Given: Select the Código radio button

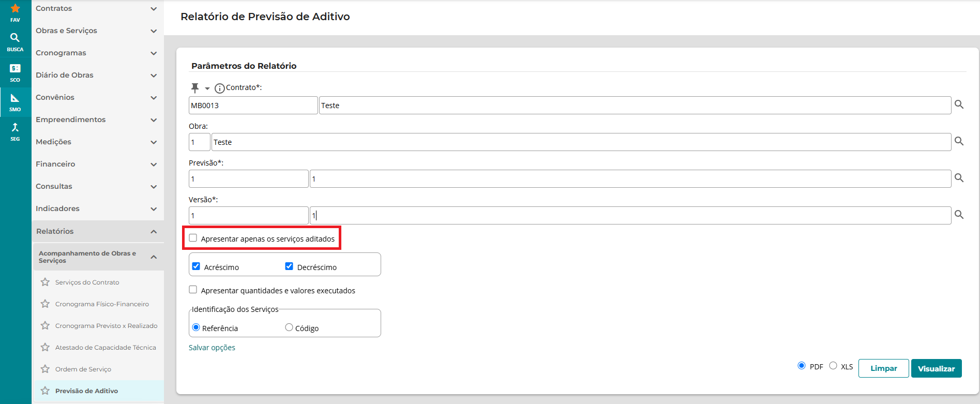Looking at the screenshot, I should click(x=289, y=327).
